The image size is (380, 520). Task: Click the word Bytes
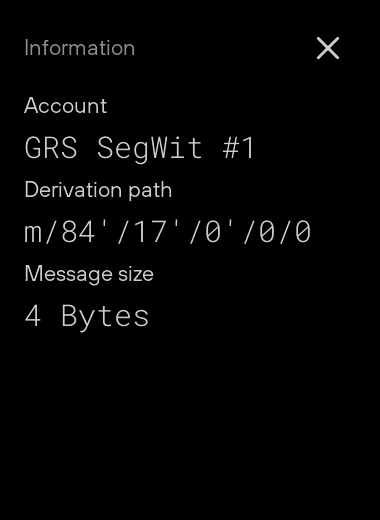click(x=105, y=317)
